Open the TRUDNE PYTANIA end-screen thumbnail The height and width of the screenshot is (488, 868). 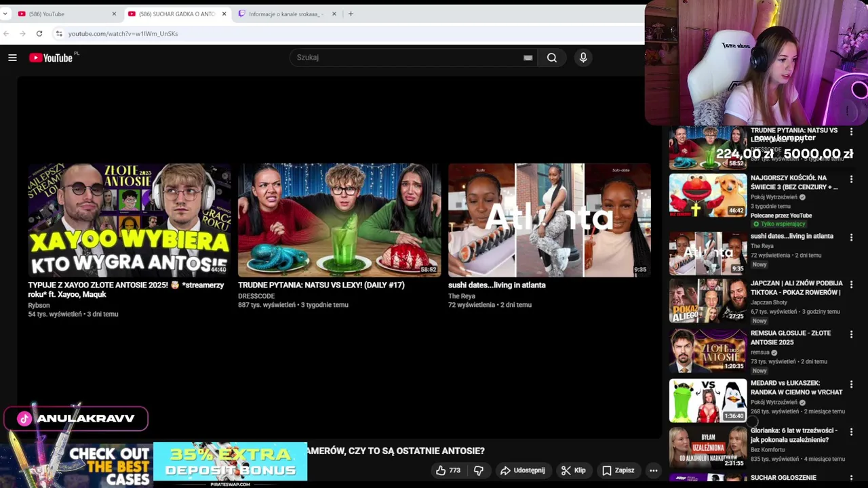coord(339,220)
